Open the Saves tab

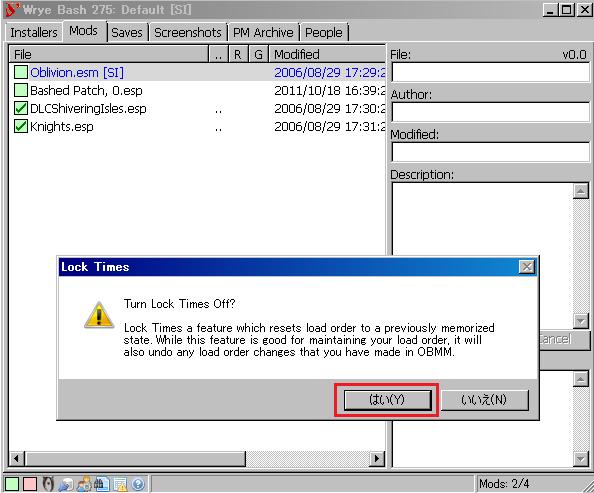pos(127,33)
